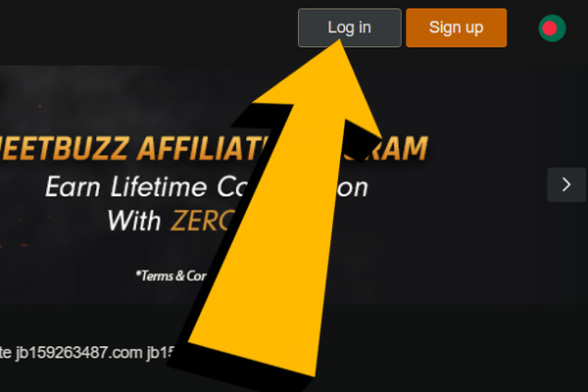Click the Terms & Conditions text
This screenshot has width=588, height=392.
coord(171,276)
